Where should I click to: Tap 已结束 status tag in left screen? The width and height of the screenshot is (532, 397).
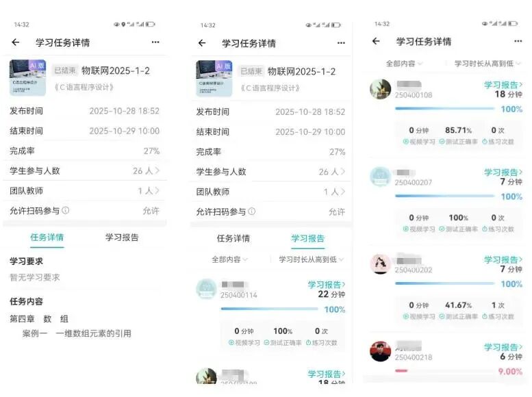point(65,71)
